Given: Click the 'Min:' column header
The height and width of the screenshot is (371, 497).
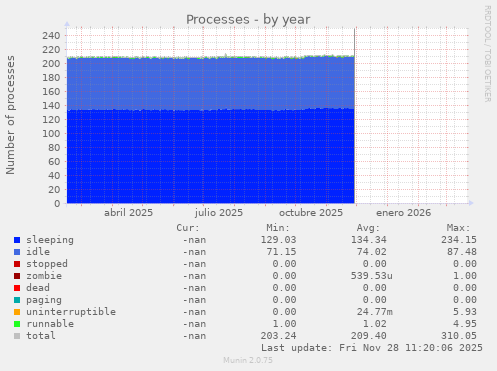Looking at the screenshot, I should tap(278, 228).
